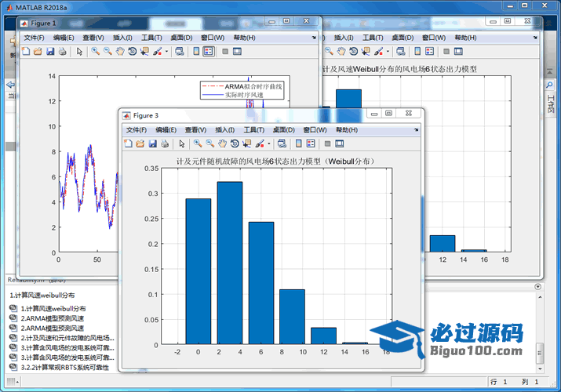The image size is (561, 392).
Task: Open Brush color dropdown arrow in Figure 3
Action: click(x=270, y=144)
